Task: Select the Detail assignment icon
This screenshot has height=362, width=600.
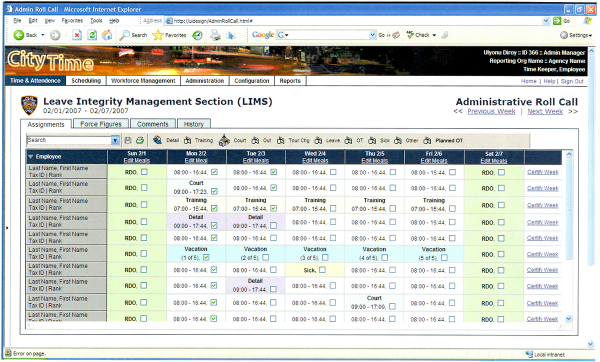Action: coord(157,140)
